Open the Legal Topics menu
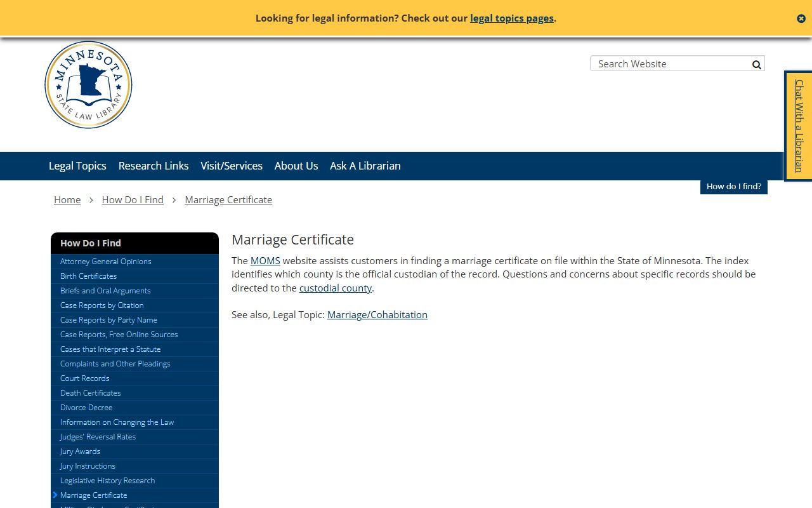812x508 pixels. click(x=77, y=166)
